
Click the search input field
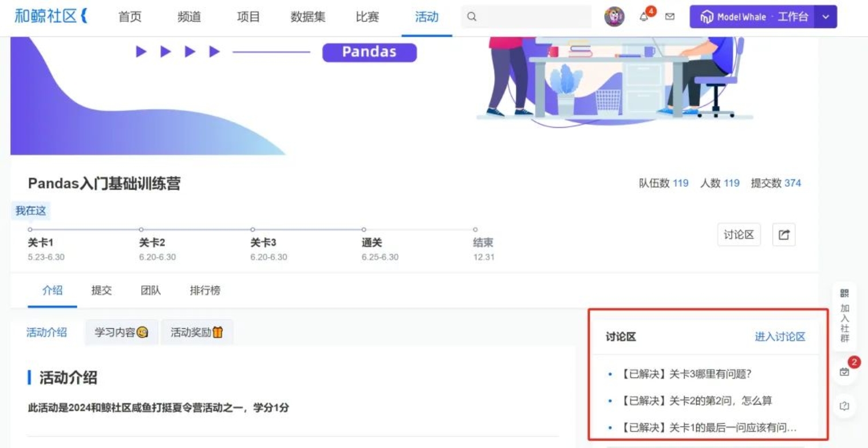click(x=527, y=17)
